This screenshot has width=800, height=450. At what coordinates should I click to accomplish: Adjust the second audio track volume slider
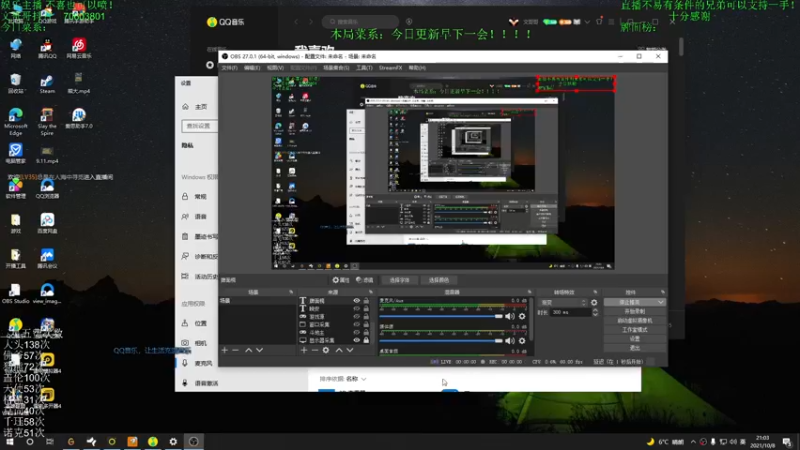pyautogui.click(x=441, y=341)
